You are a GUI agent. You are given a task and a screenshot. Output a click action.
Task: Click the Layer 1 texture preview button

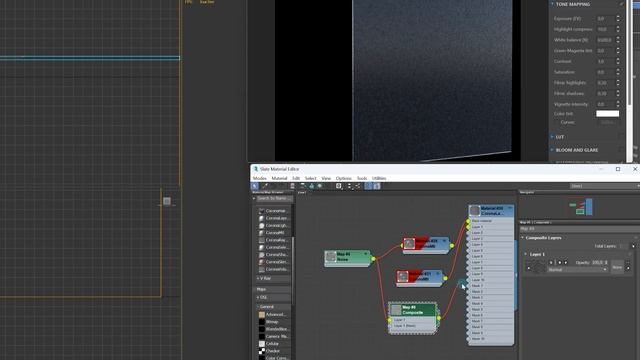(x=540, y=267)
